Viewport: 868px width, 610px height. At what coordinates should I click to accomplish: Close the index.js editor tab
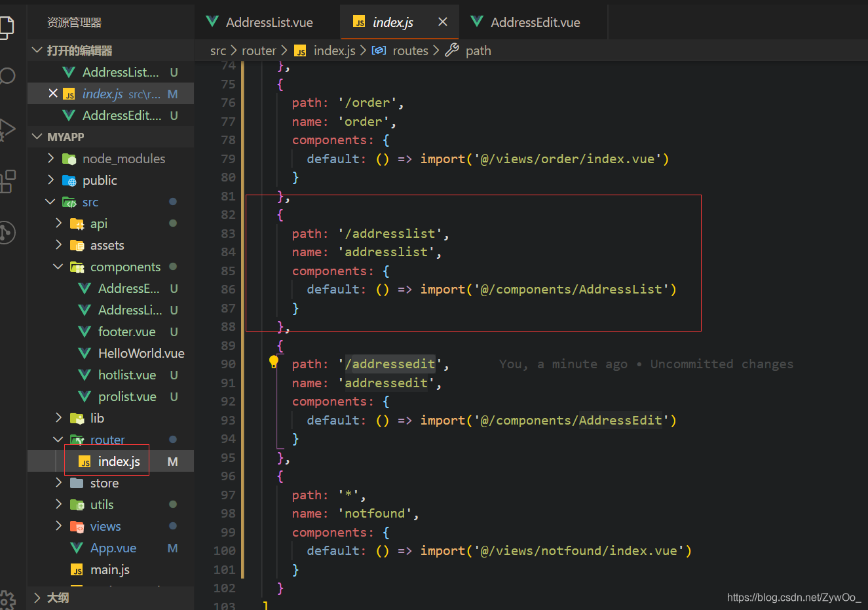[x=443, y=22]
